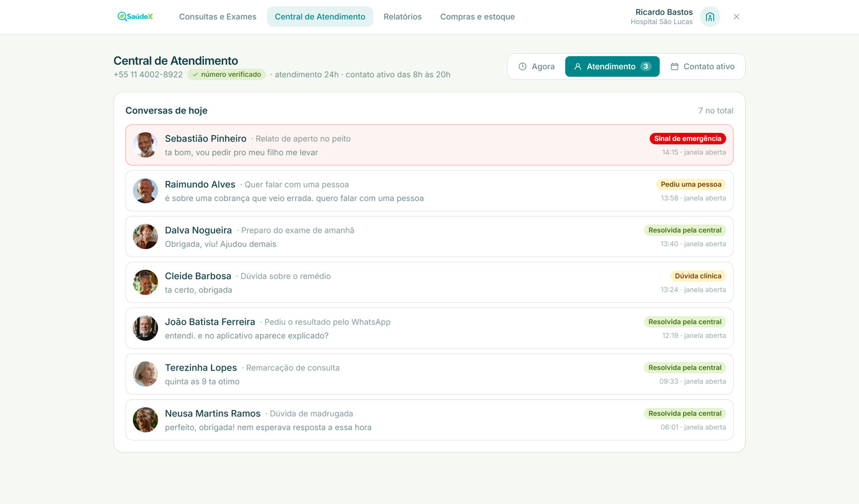This screenshot has width=859, height=504.
Task: Click the Sinal de emergência tag
Action: pyautogui.click(x=688, y=139)
